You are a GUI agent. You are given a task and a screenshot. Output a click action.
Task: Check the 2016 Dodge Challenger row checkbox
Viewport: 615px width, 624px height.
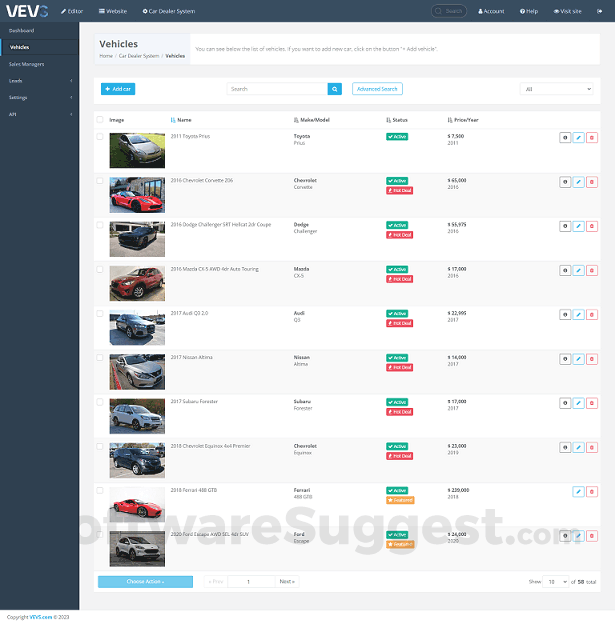click(x=100, y=225)
